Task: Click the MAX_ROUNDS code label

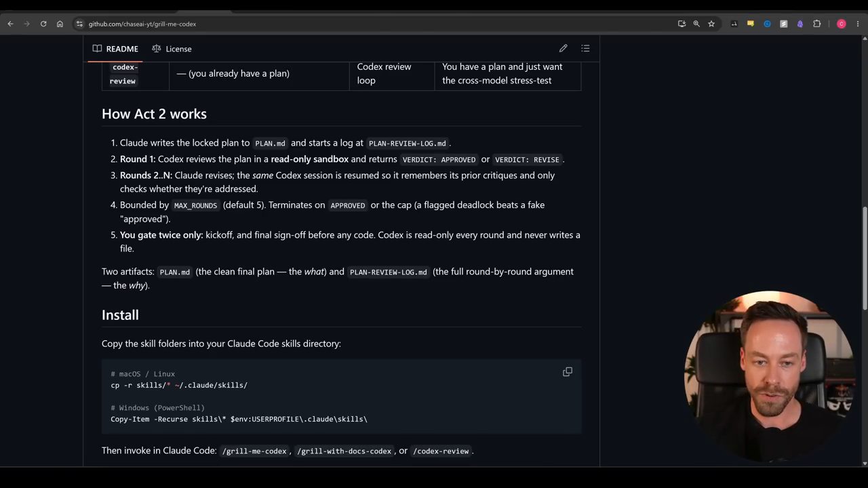Action: click(195, 205)
